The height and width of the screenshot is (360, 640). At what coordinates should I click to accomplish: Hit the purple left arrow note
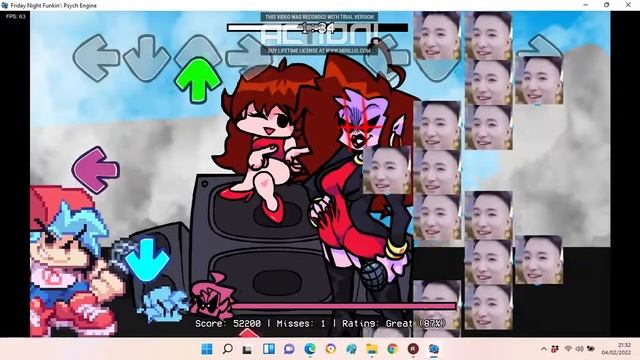pyautogui.click(x=96, y=170)
